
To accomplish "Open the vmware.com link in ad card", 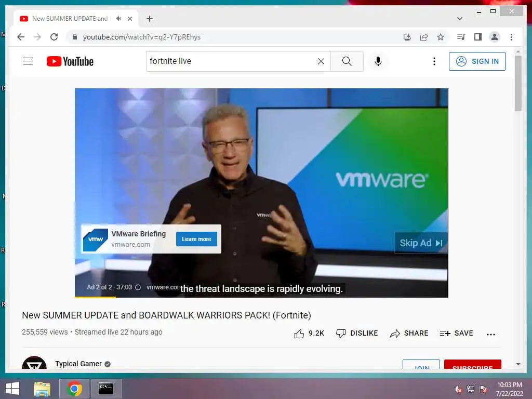I will point(130,244).
